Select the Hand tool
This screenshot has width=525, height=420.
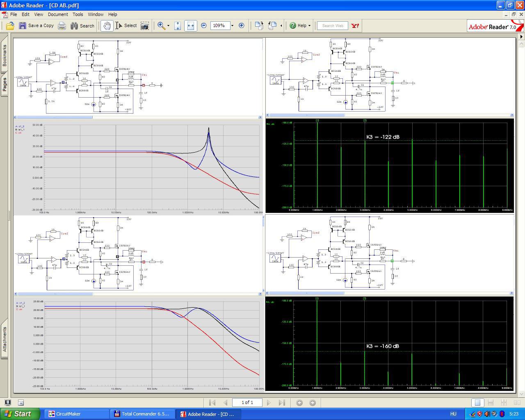click(107, 25)
